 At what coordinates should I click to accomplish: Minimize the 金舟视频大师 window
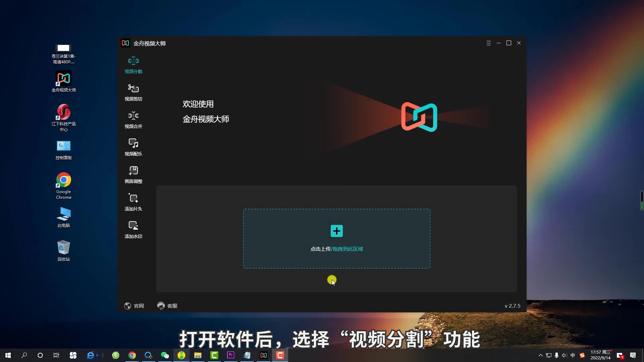tap(499, 43)
